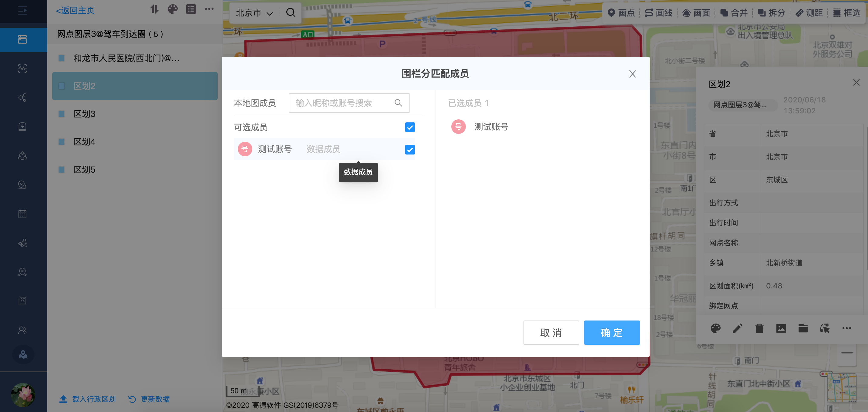Viewport: 868px width, 412px height.
Task: Select the 画线 draw line tool
Action: [658, 13]
